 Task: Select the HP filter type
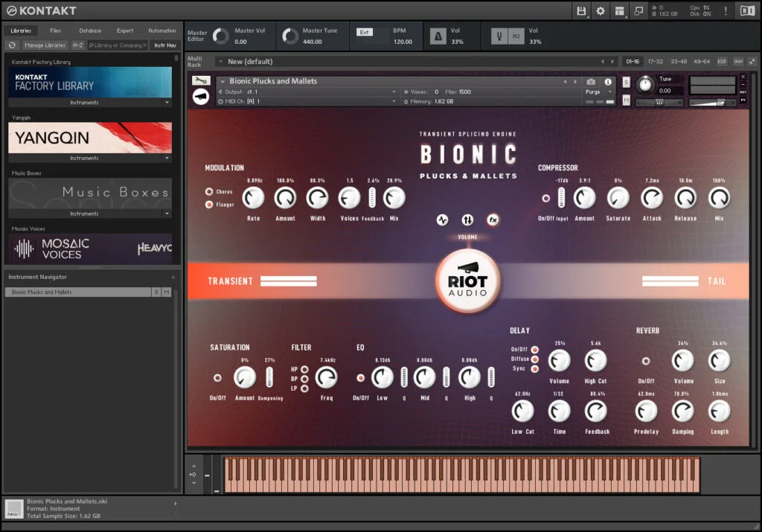click(304, 369)
